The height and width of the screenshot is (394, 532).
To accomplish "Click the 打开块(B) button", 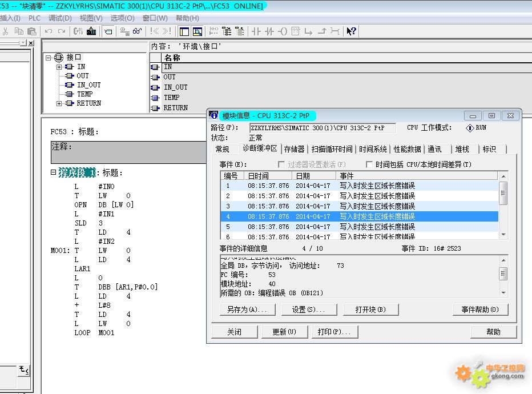I will (x=370, y=310).
